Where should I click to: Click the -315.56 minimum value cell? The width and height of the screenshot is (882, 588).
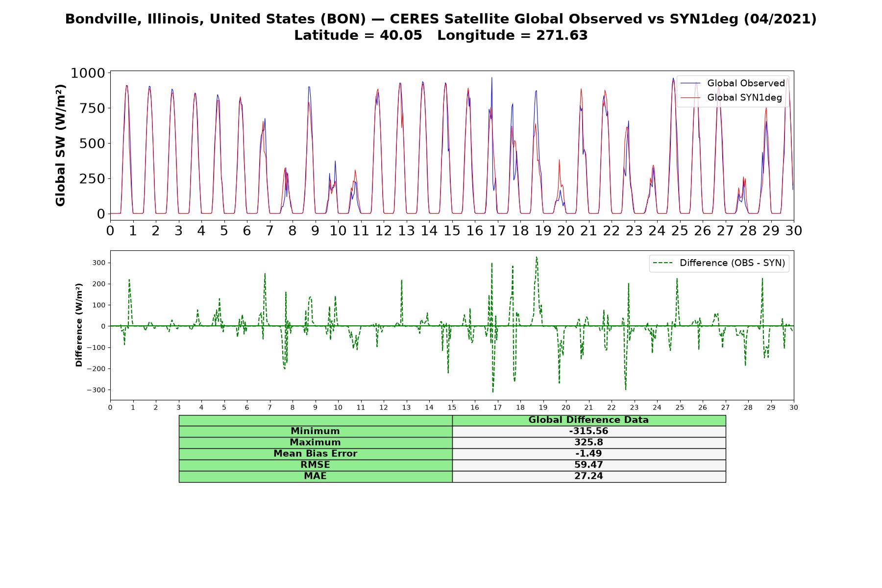tap(589, 431)
